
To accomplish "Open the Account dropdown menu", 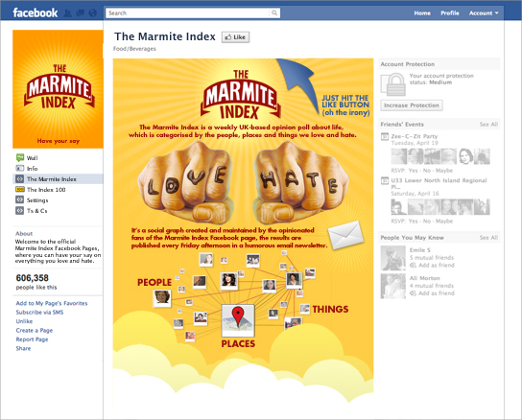I will [484, 13].
